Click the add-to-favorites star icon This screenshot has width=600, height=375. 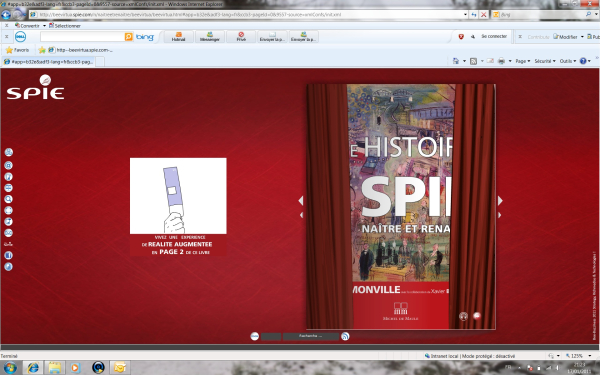pos(42,50)
